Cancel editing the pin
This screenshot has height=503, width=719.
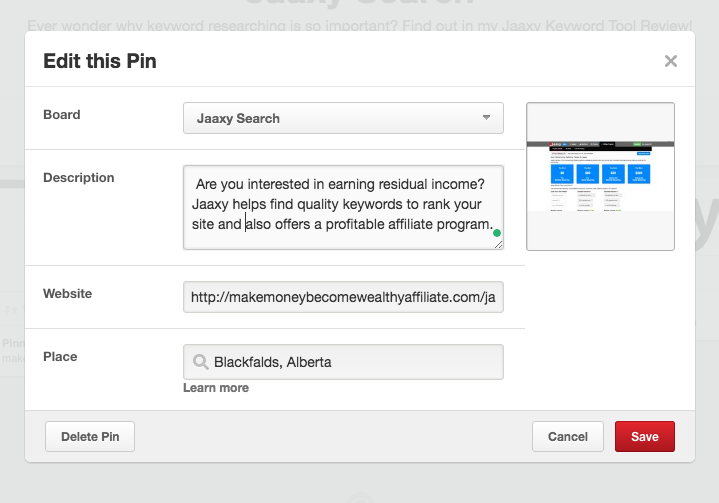(x=568, y=437)
